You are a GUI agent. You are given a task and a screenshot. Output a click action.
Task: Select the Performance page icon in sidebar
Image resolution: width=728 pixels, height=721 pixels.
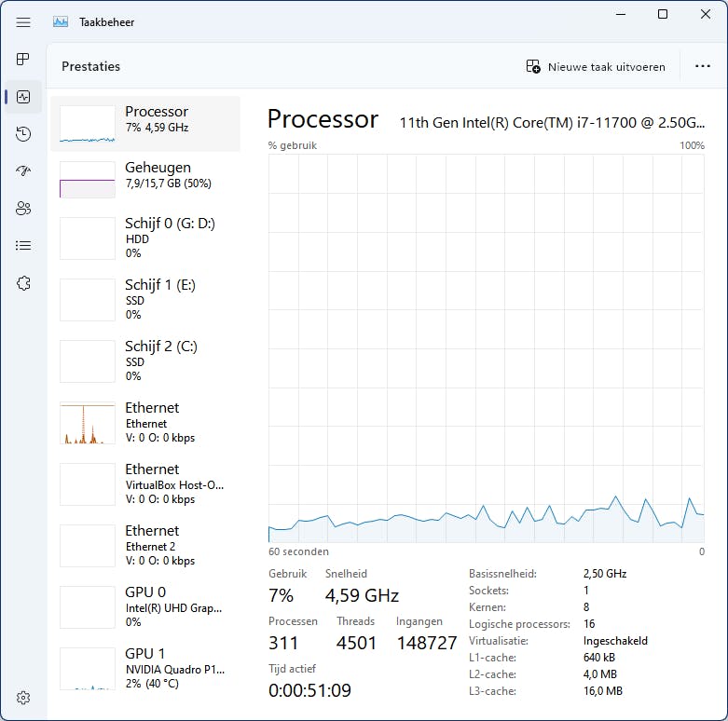coord(23,97)
